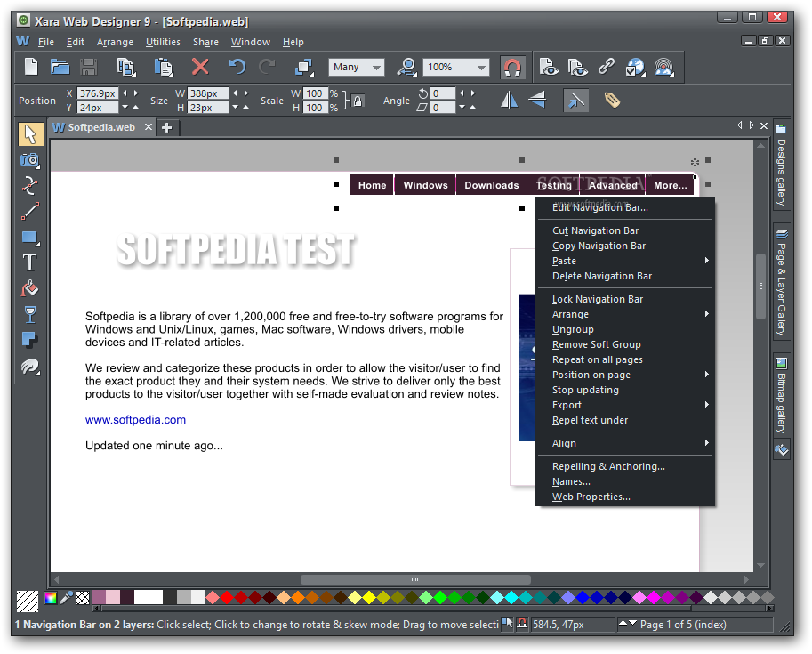The height and width of the screenshot is (654, 812).
Task: Click the Home navigation button
Action: [x=372, y=185]
